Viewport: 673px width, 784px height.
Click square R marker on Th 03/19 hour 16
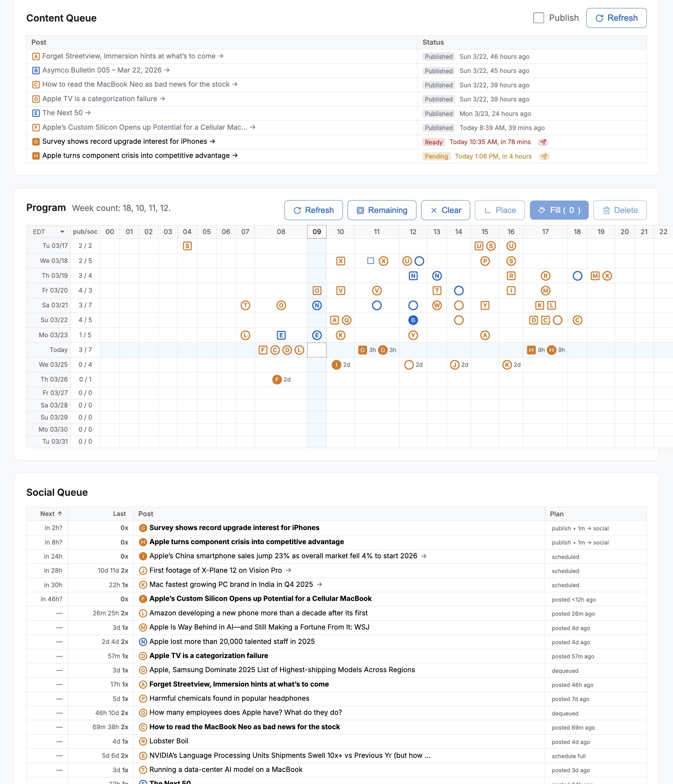point(511,275)
